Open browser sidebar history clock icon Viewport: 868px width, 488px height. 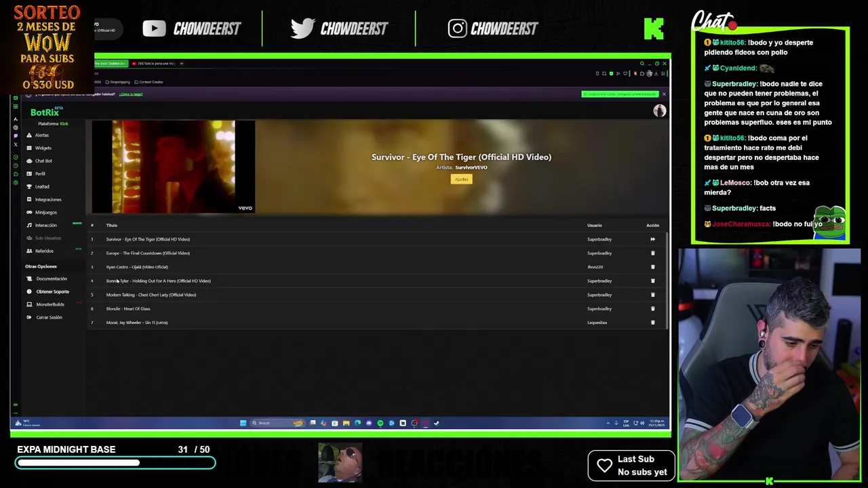16,166
